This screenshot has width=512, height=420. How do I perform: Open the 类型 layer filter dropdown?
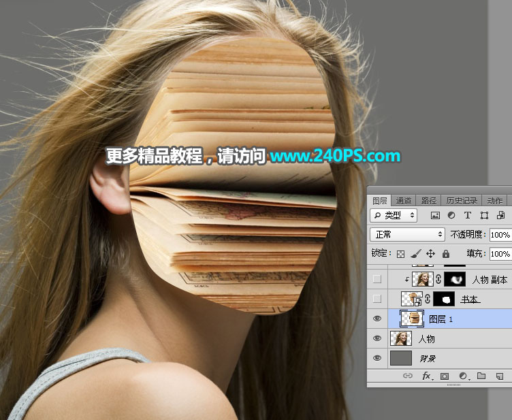(394, 215)
